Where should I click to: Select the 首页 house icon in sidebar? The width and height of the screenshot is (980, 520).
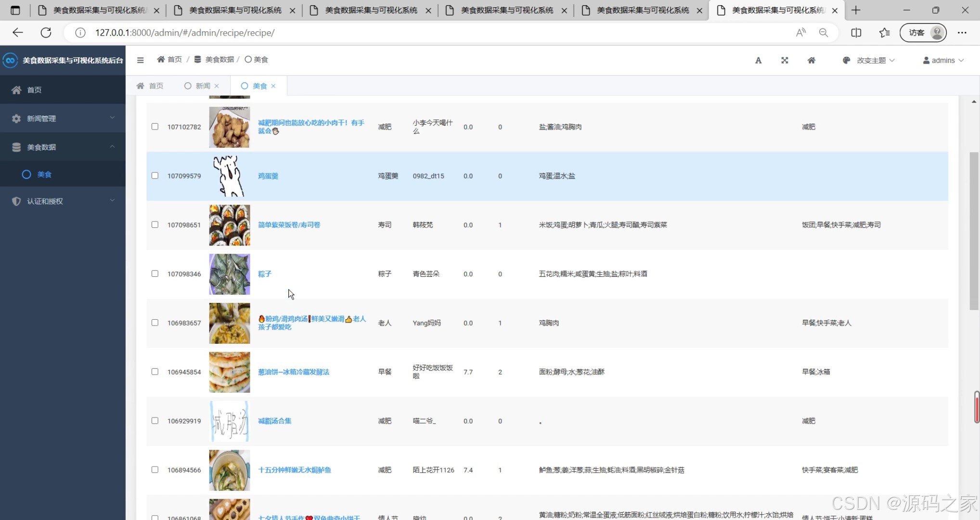coord(16,90)
